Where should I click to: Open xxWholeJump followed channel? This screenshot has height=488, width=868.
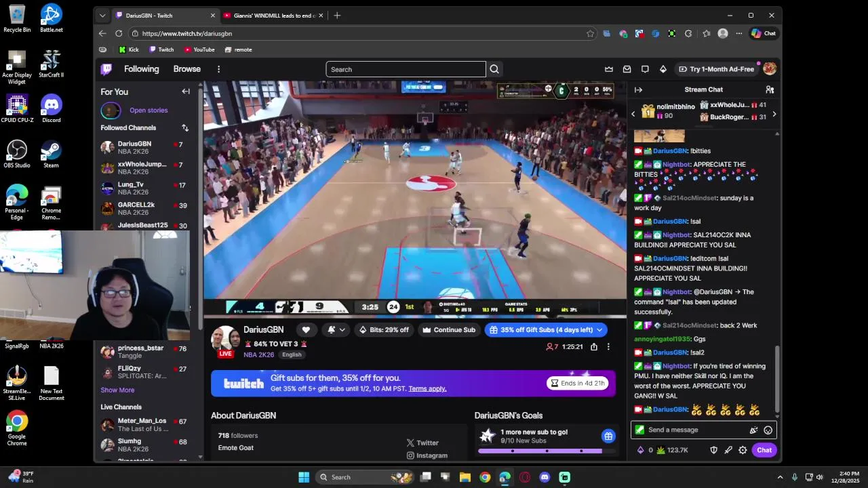pyautogui.click(x=144, y=167)
